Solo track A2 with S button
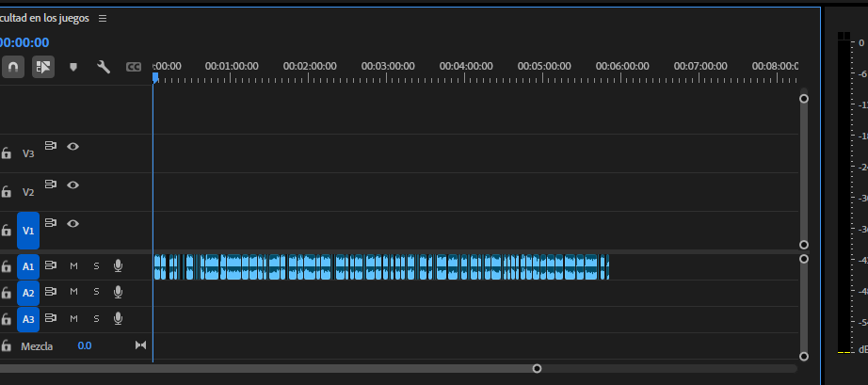 coord(96,292)
